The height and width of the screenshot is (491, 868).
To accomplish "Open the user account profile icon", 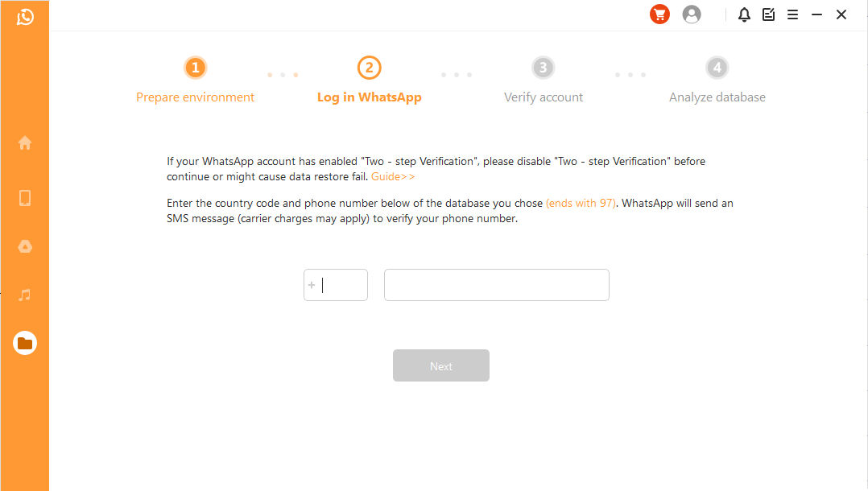I will [692, 14].
